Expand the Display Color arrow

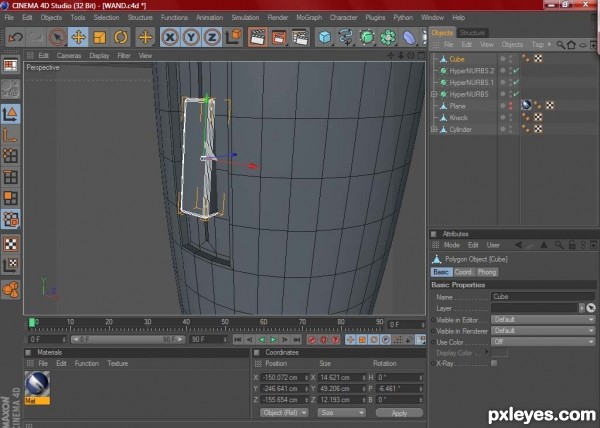487,352
